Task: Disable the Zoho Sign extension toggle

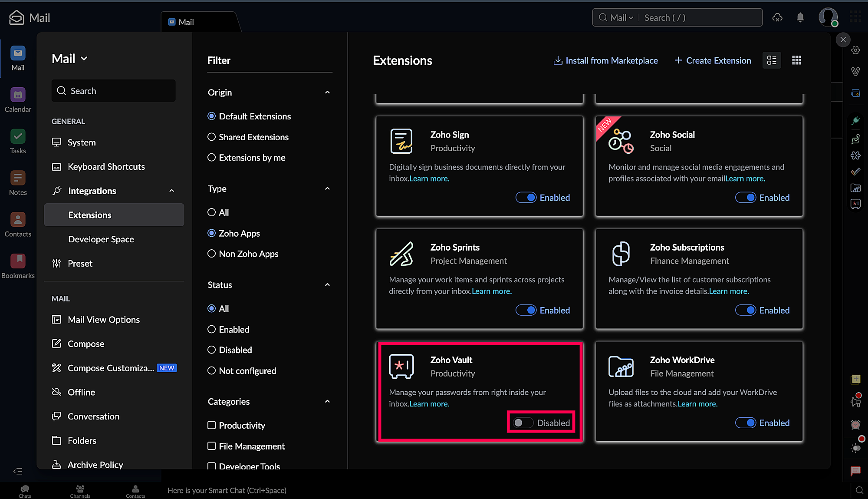Action: coord(526,198)
